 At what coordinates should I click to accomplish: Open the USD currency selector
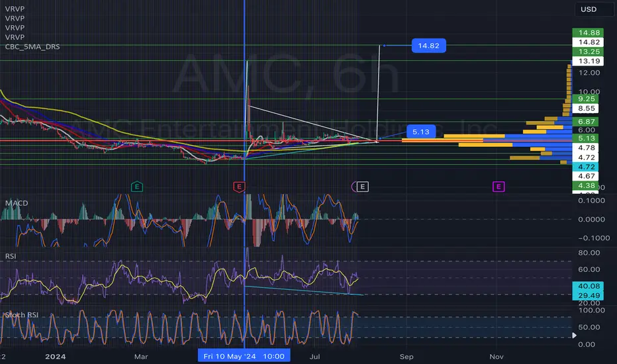[x=594, y=9]
